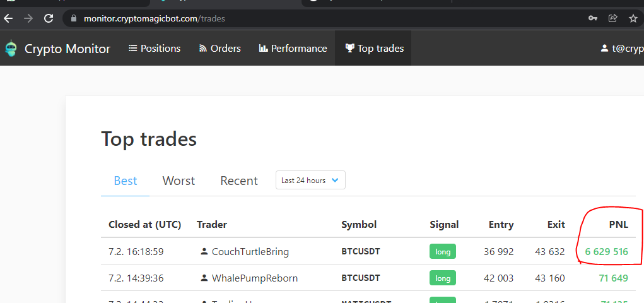Open the Last 24 hours dropdown

pos(310,180)
